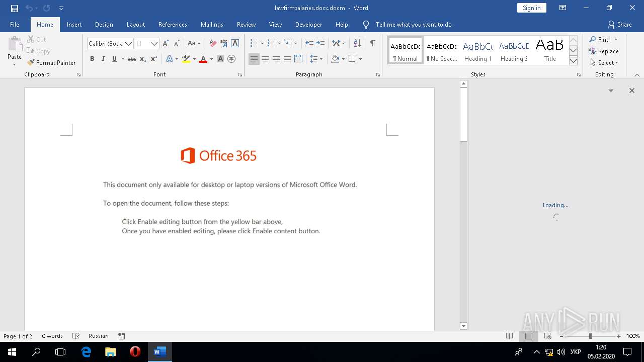Toggle enclosed characters option
Screen dimensions: 644x362
tap(231, 59)
